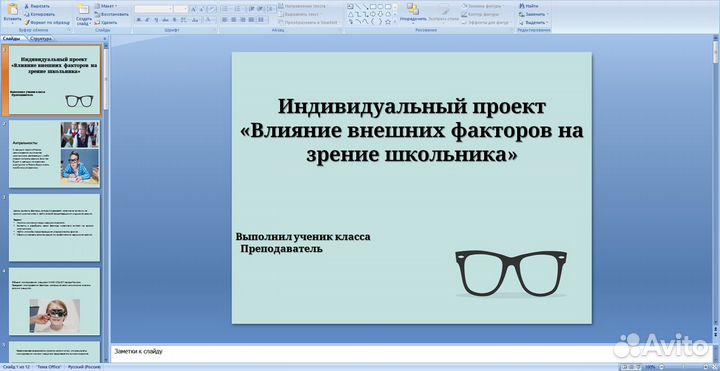This screenshot has width=720, height=371.
Task: Open the font size combo box
Action: (181, 9)
